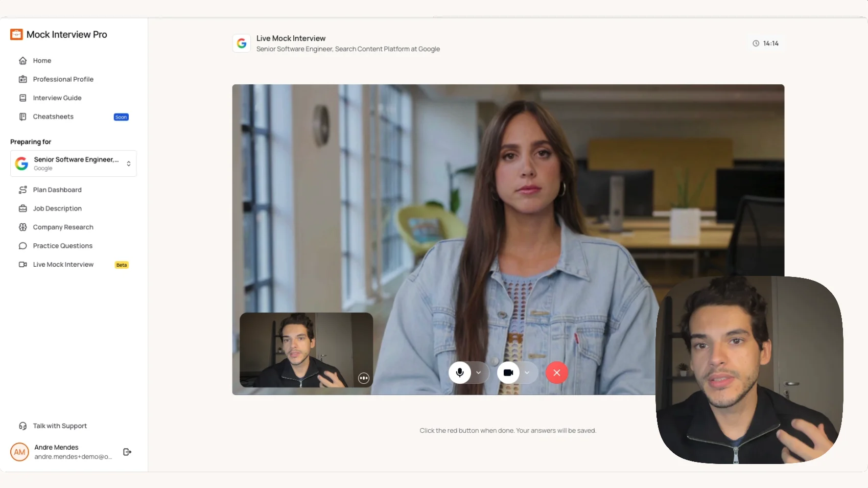
Task: Open Talk with Support
Action: coord(59,426)
